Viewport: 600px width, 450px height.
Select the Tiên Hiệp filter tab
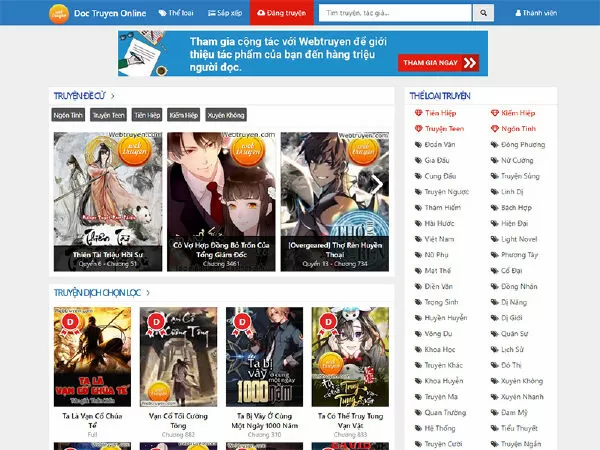pyautogui.click(x=147, y=115)
